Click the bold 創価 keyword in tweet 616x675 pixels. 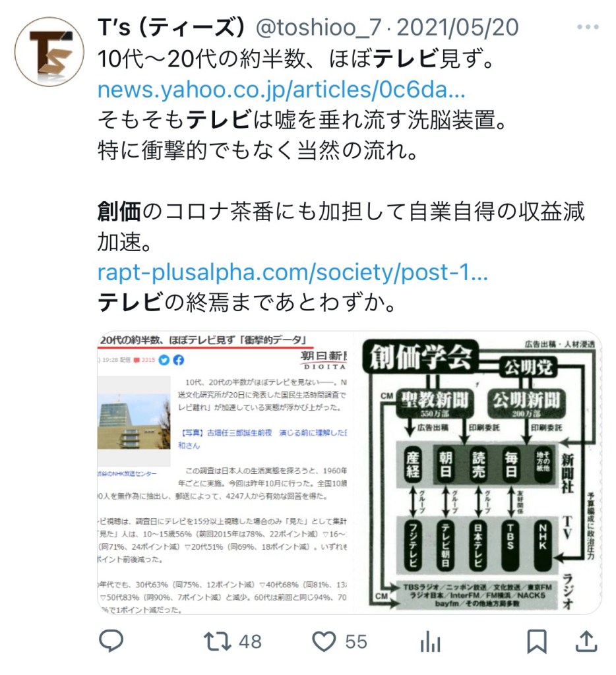tap(119, 212)
